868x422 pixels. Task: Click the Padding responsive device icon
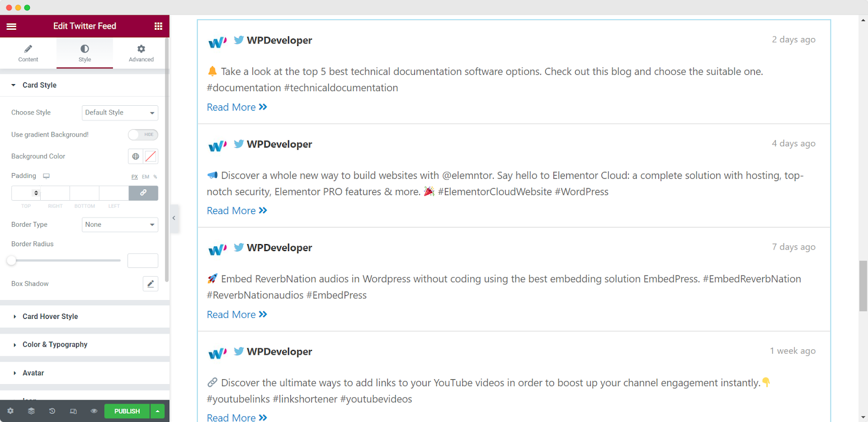(47, 176)
